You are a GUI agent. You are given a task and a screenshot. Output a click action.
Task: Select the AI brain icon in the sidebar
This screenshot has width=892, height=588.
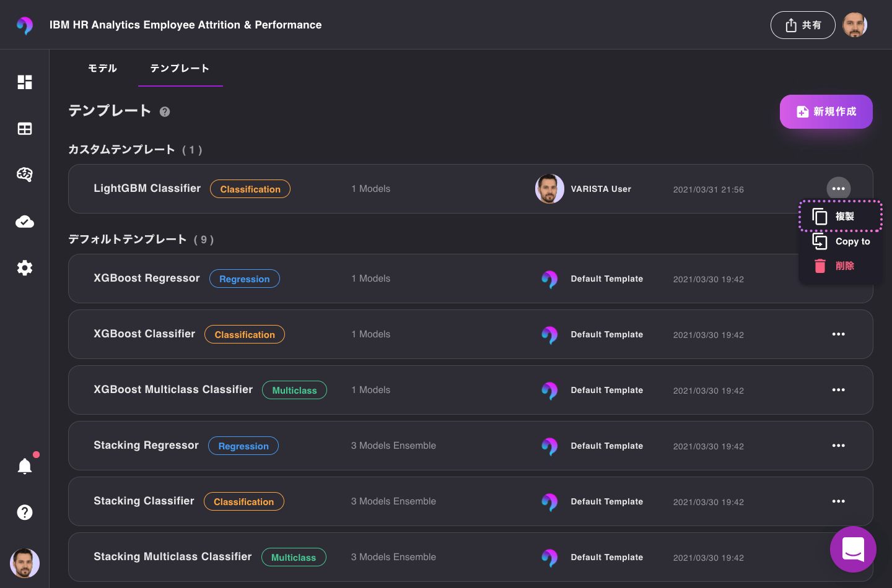[25, 175]
